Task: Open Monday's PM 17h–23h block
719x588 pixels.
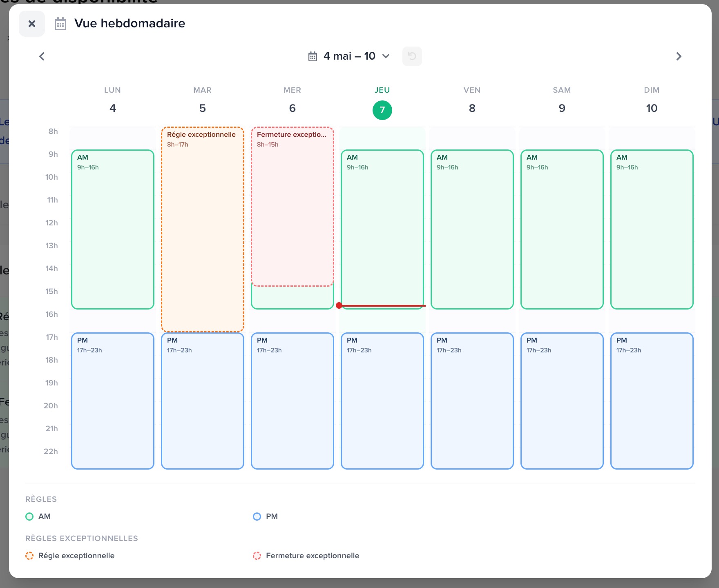Action: [x=113, y=401]
